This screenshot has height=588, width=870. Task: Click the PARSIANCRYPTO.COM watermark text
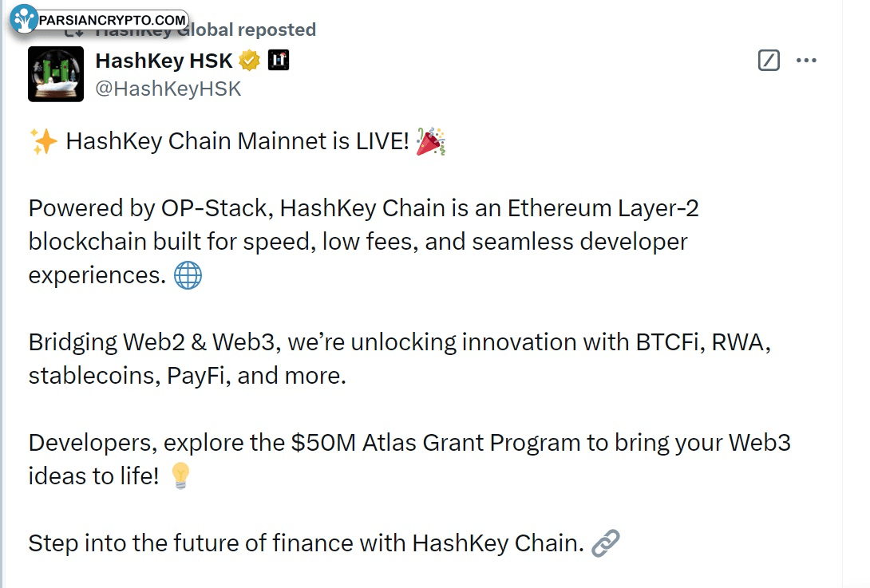click(112, 19)
